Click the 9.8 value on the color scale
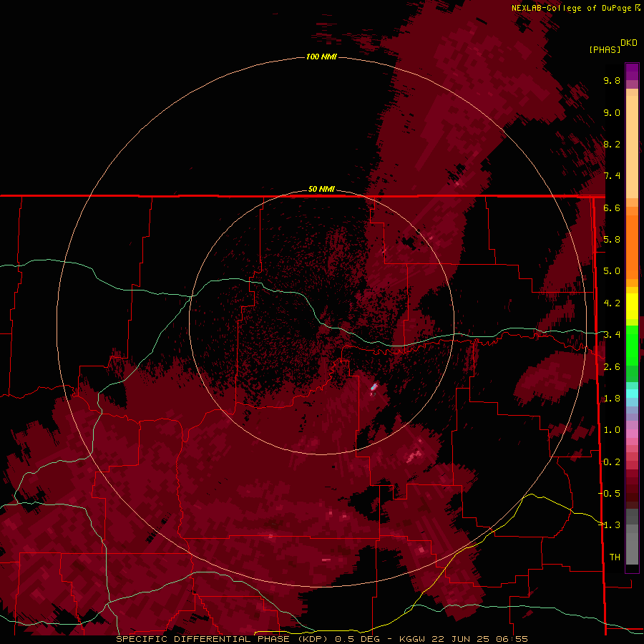644x644 pixels. coord(612,80)
